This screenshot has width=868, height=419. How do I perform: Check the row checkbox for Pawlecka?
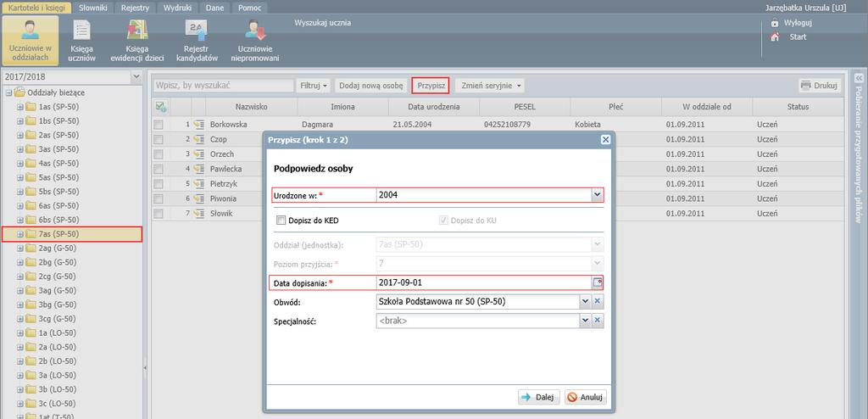159,169
